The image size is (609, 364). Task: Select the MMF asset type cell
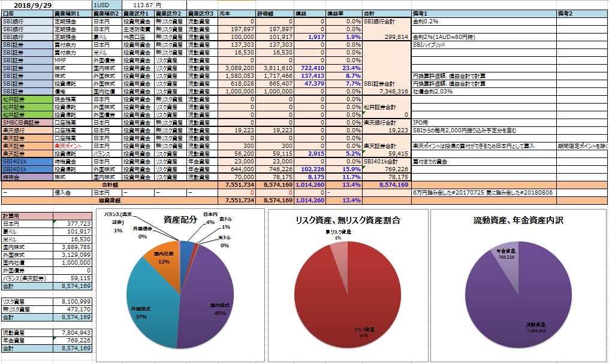pos(73,60)
